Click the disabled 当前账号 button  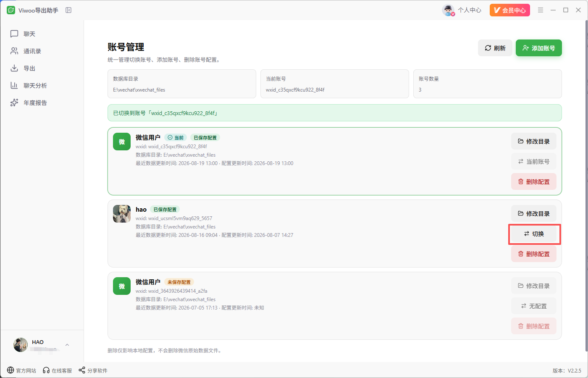click(x=534, y=161)
